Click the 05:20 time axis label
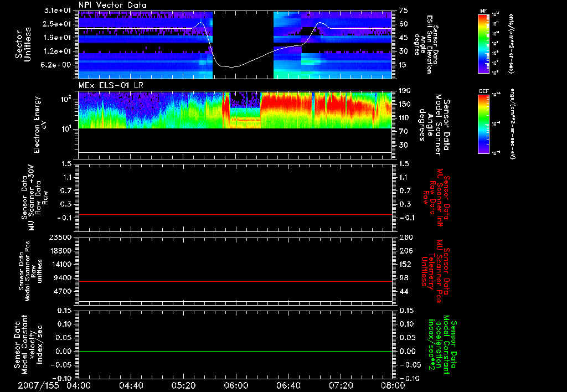 (x=183, y=385)
